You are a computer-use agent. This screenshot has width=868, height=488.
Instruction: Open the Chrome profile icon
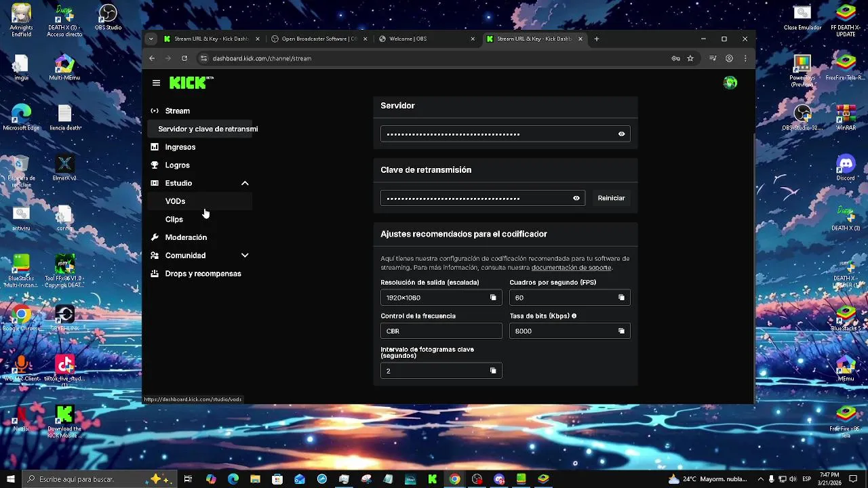[730, 58]
